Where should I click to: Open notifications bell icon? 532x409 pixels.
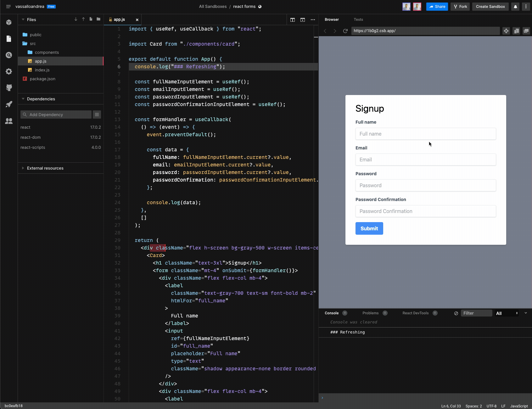pyautogui.click(x=515, y=7)
